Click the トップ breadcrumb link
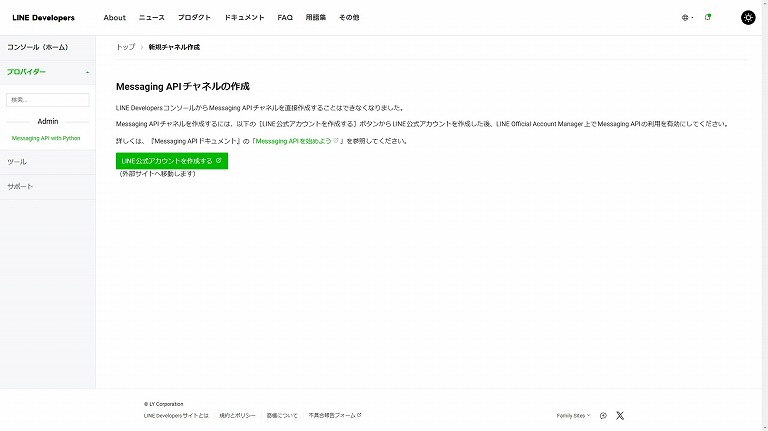This screenshot has width=768, height=431. pos(125,47)
